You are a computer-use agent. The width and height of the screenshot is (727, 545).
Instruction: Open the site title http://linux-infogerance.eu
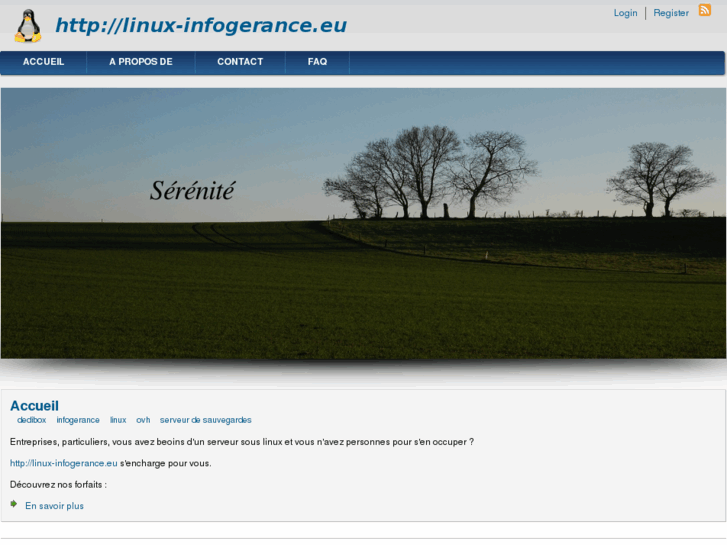[x=201, y=25]
